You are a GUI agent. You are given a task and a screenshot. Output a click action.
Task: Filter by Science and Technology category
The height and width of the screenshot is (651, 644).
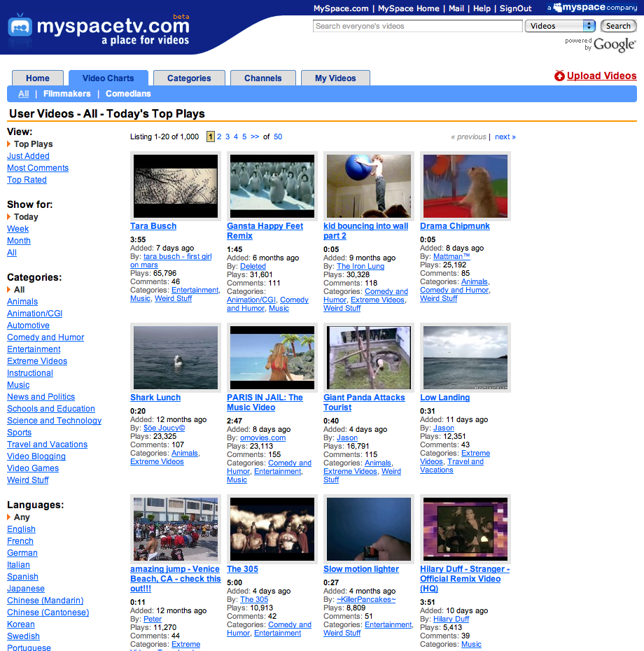coord(55,421)
